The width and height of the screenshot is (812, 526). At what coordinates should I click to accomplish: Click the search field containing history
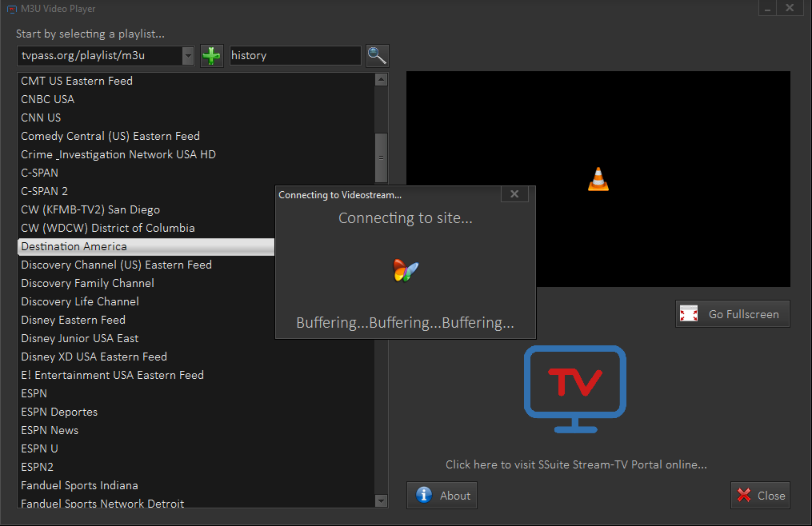pyautogui.click(x=294, y=56)
